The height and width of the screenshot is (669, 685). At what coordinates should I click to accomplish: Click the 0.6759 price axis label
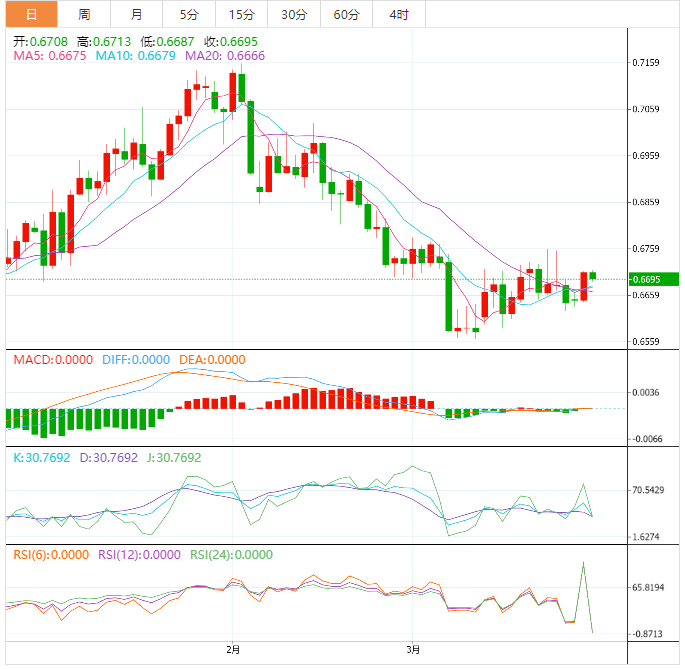click(x=646, y=249)
